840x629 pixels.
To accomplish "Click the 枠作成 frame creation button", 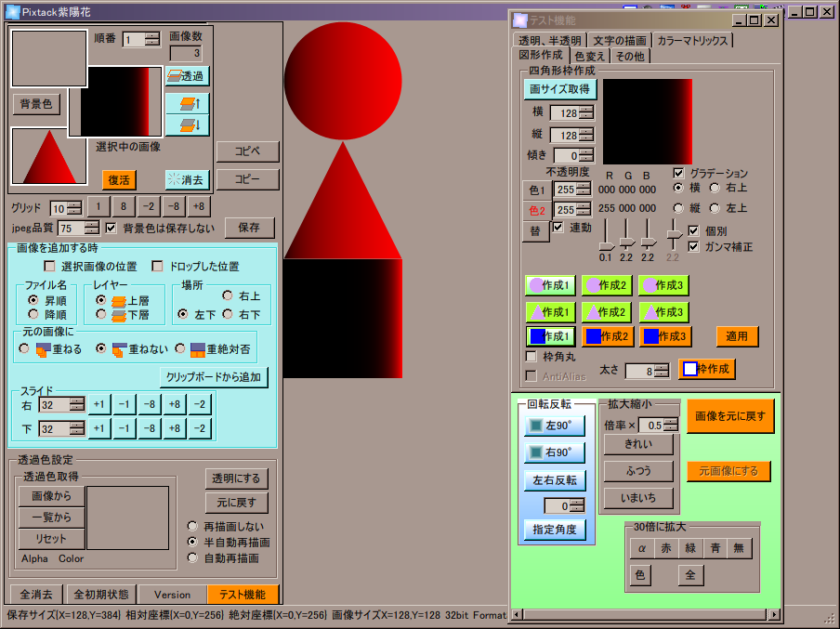I will click(x=706, y=369).
